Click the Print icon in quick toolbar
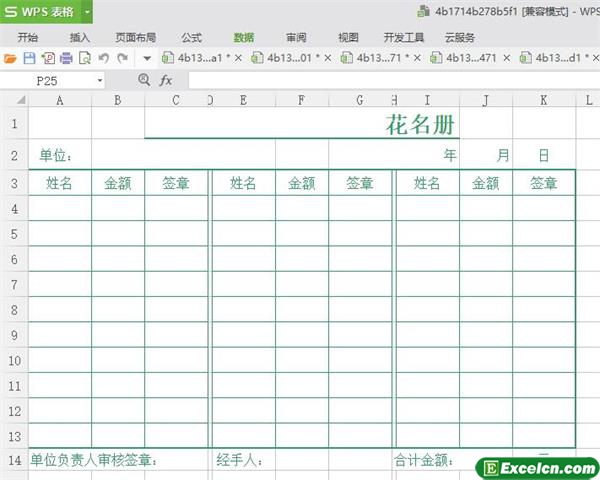Viewport: 600px width, 480px height. click(x=65, y=58)
